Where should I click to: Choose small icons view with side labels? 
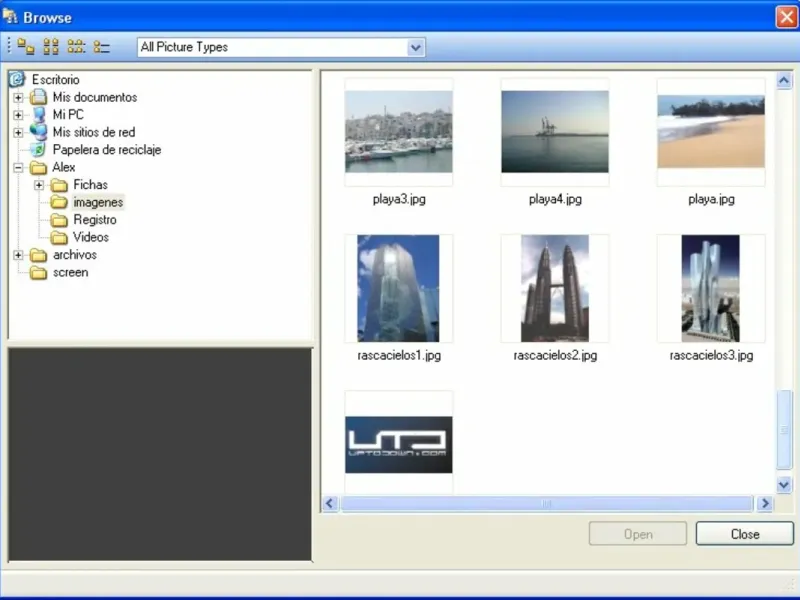77,47
